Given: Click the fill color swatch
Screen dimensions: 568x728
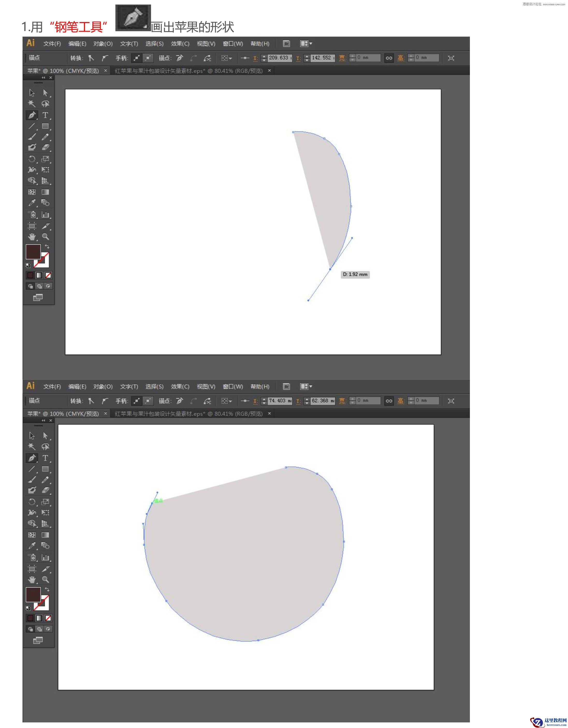Looking at the screenshot, I should pos(33,253).
